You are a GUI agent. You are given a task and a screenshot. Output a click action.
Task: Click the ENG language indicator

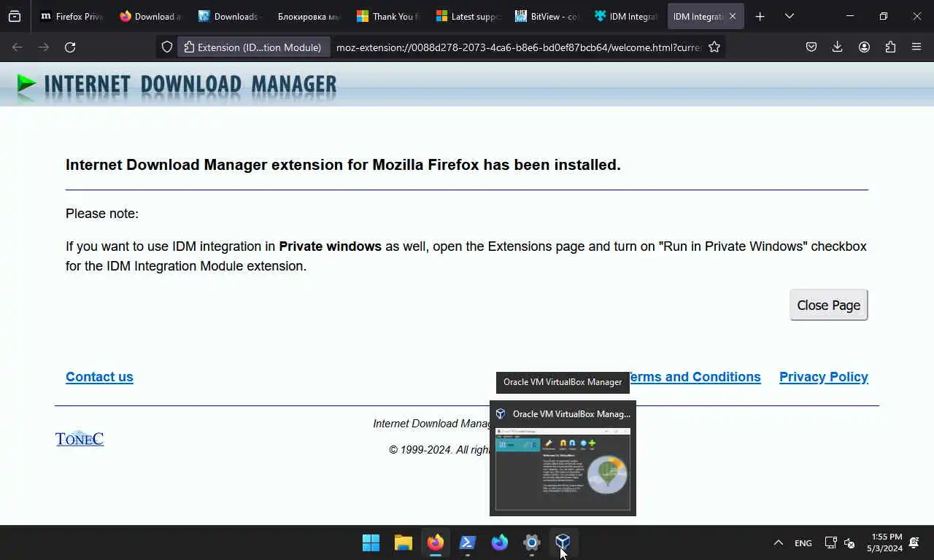point(803,543)
